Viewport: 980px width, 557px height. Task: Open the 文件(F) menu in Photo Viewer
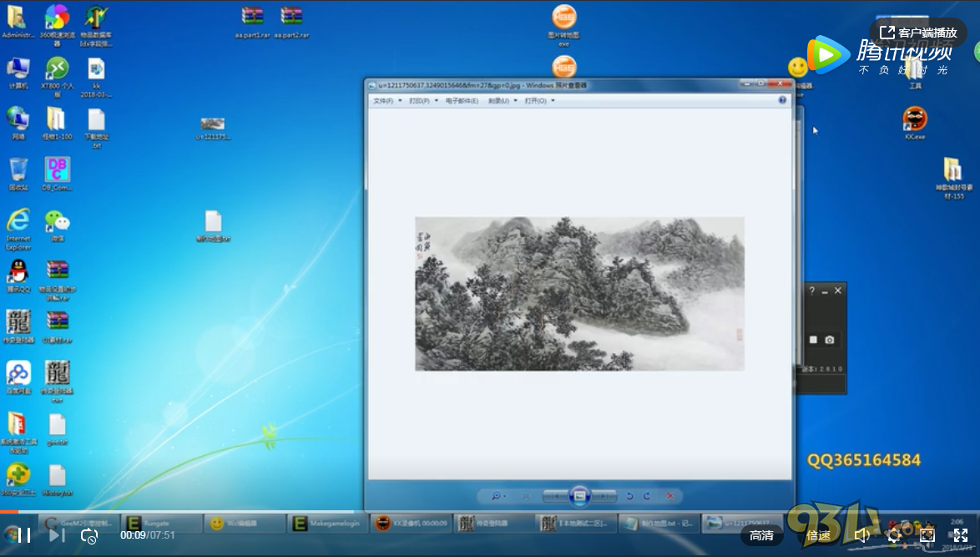(x=383, y=101)
